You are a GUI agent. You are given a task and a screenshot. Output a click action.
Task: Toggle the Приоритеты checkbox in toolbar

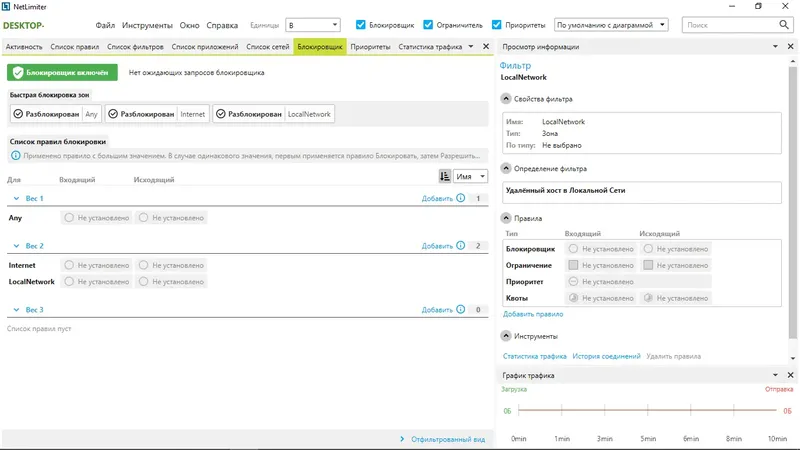496,24
